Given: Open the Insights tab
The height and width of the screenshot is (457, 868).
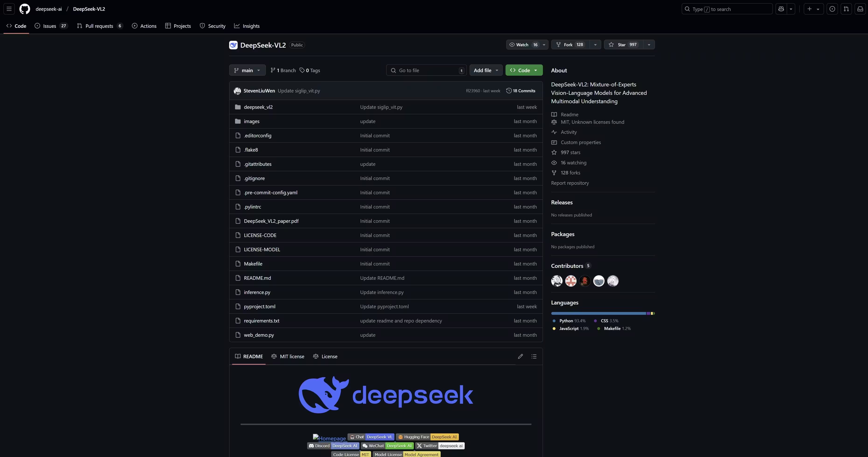Looking at the screenshot, I should 247,26.
